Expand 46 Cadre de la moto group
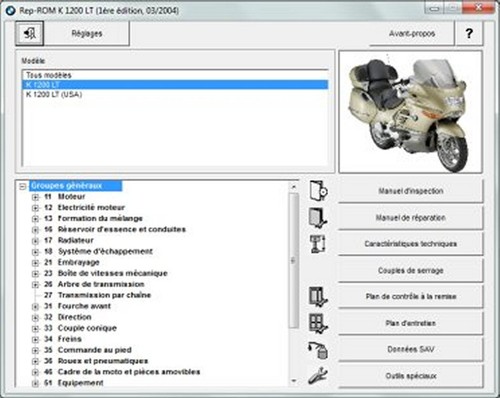This screenshot has height=398, width=500. click(x=35, y=373)
